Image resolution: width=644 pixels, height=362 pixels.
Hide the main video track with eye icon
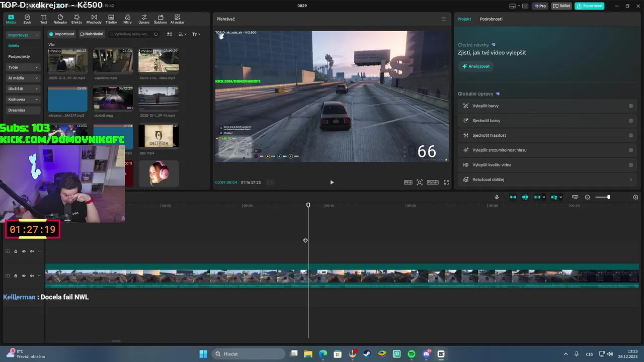point(24,276)
